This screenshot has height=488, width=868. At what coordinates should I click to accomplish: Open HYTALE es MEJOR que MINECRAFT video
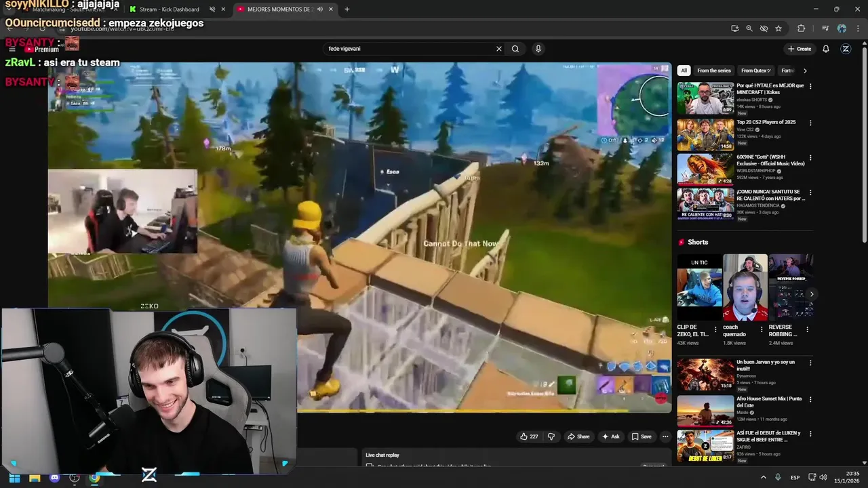770,89
